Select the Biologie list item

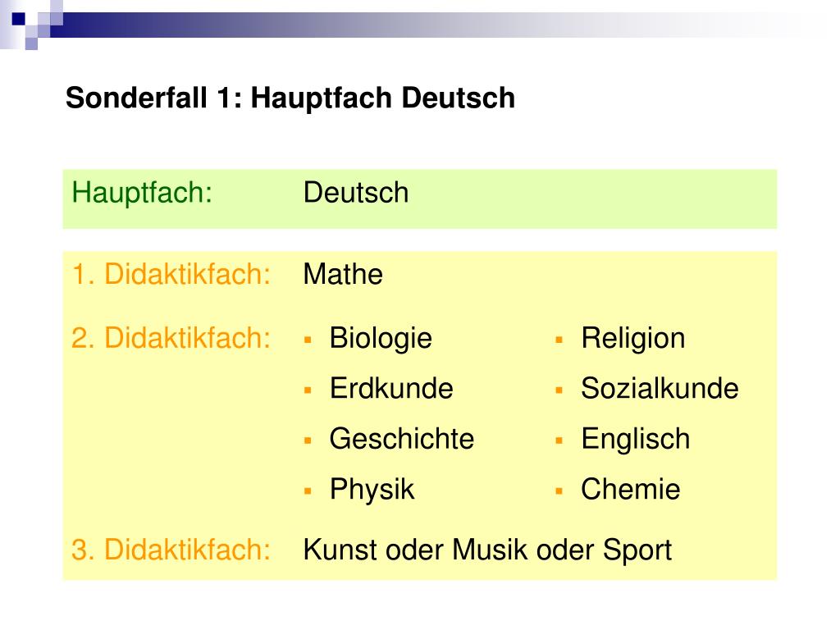(381, 339)
